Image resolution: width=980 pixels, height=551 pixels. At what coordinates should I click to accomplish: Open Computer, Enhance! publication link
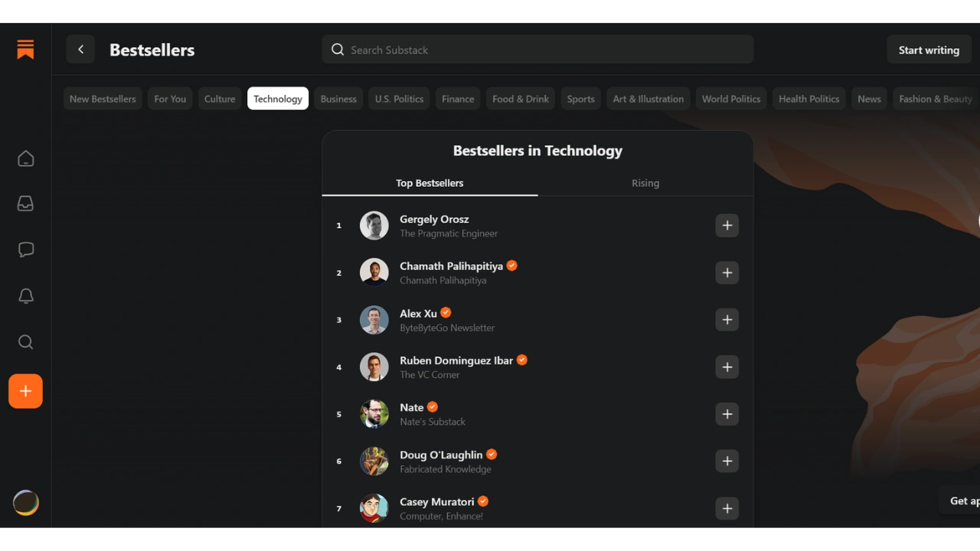coord(441,516)
